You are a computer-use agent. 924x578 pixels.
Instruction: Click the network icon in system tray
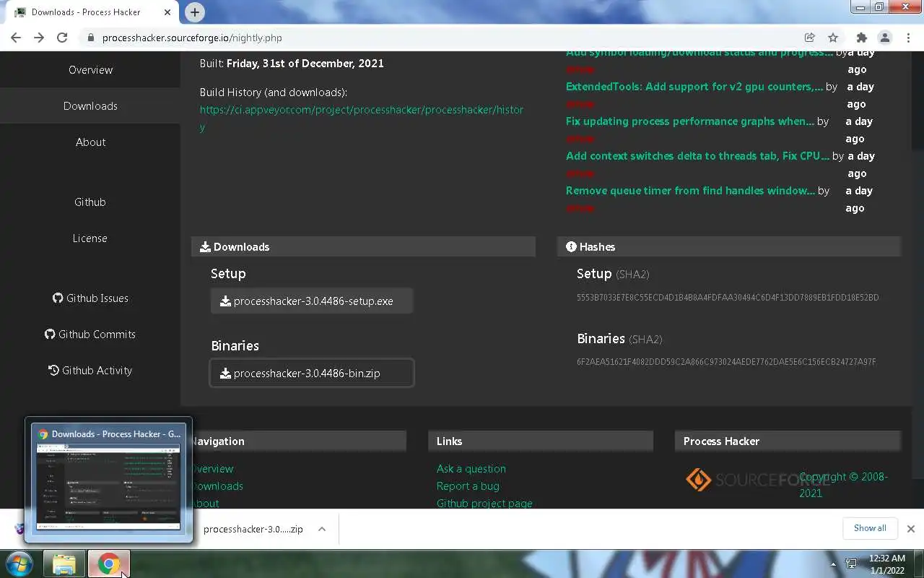pyautogui.click(x=852, y=564)
